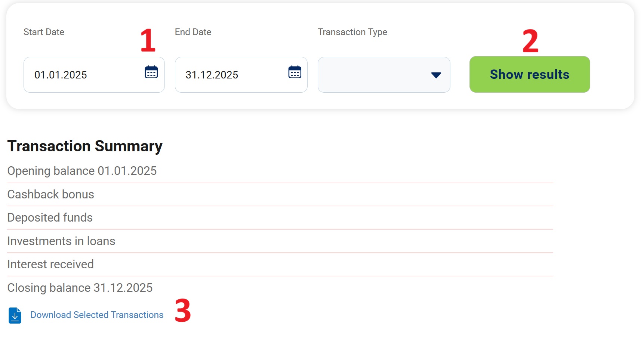Click the Download Selected Transactions link
Screen dimensions: 644x343
pos(97,315)
